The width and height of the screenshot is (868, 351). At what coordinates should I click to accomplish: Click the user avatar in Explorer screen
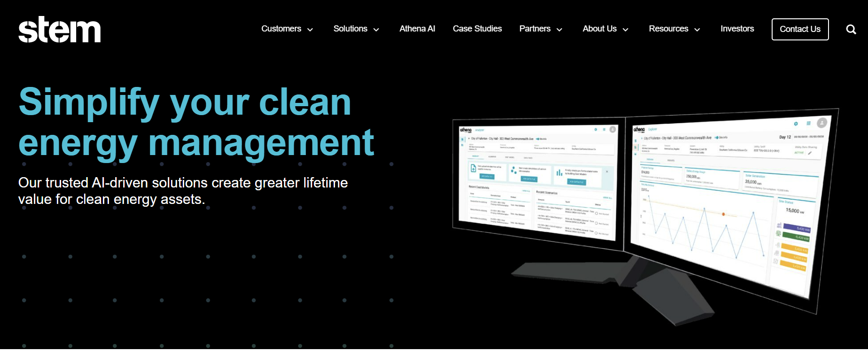pos(821,123)
